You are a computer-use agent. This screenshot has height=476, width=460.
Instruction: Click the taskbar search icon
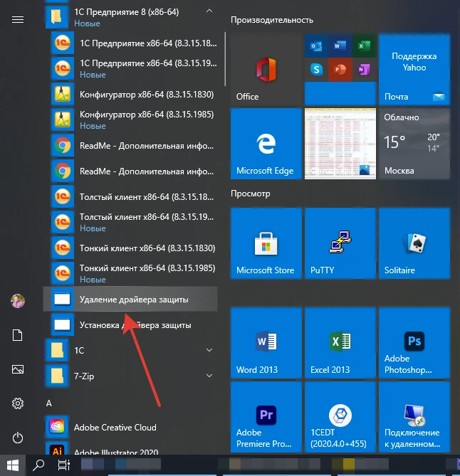coord(40,465)
